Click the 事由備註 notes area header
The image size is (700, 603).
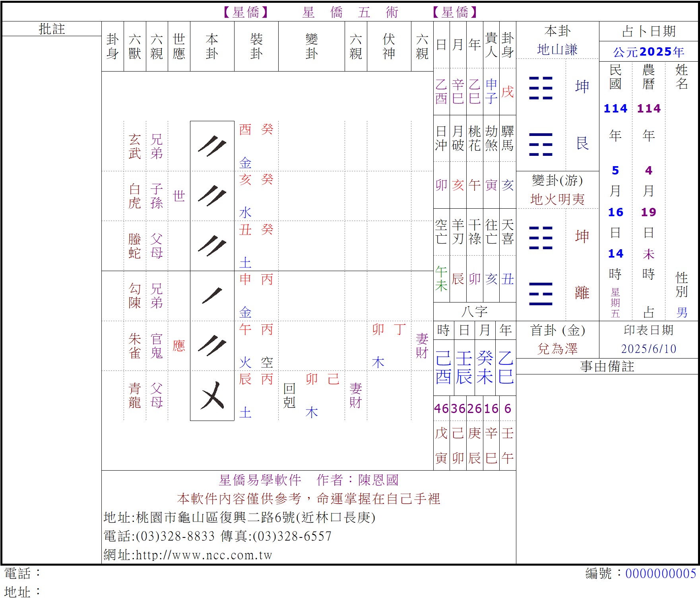(x=607, y=366)
